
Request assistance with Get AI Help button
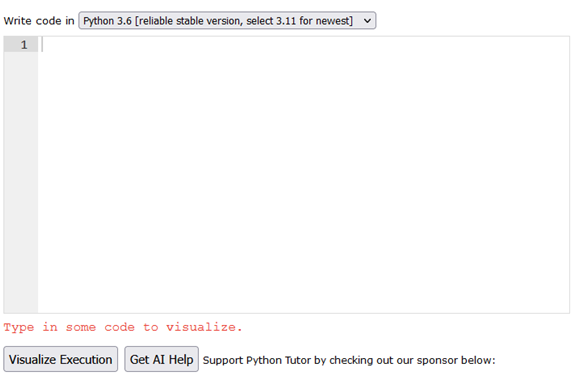161,359
